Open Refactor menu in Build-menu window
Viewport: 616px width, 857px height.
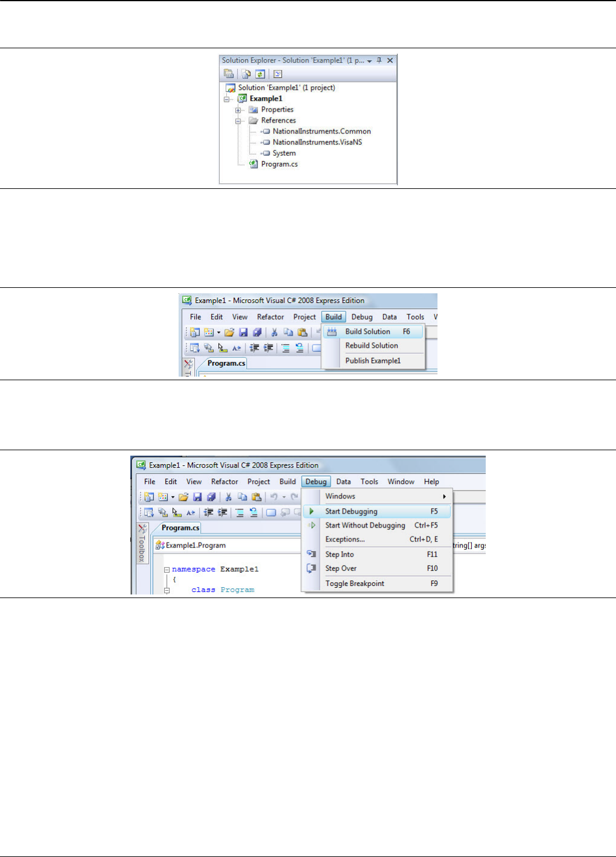(270, 317)
